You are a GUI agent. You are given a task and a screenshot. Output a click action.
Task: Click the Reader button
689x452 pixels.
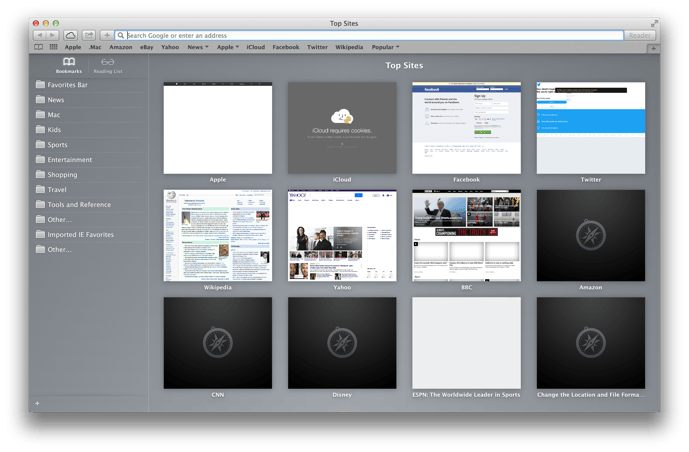(x=640, y=35)
